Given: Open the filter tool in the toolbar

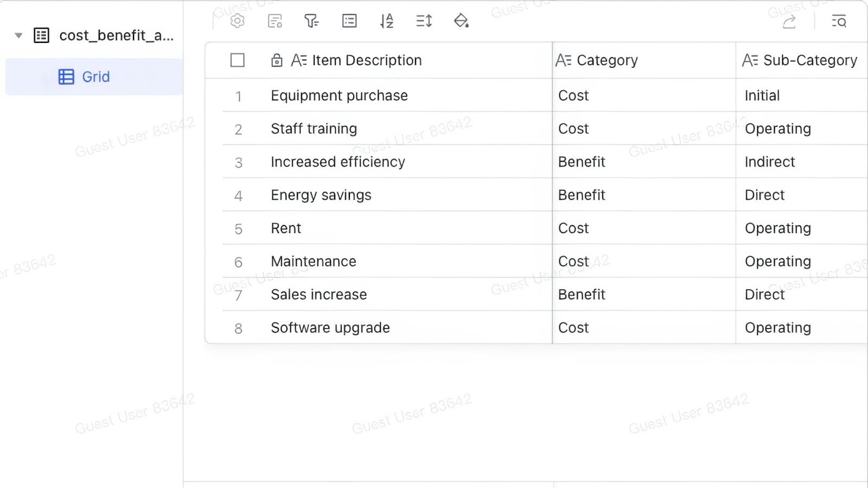Looking at the screenshot, I should pos(311,21).
